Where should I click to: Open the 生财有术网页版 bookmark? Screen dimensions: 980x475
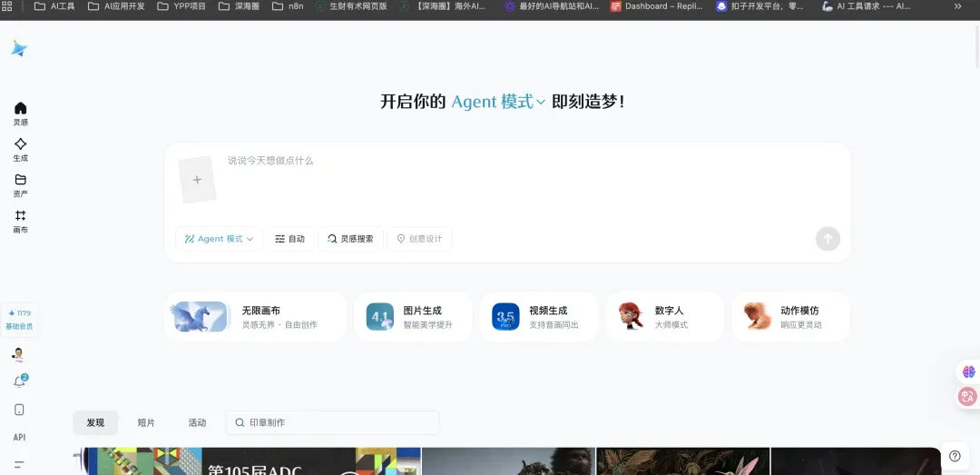(351, 6)
